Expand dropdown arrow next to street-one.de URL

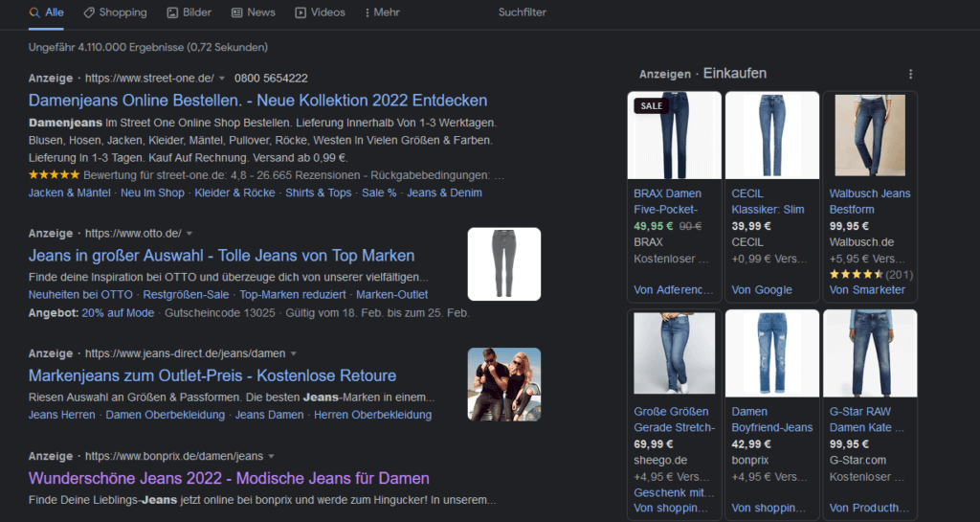click(222, 78)
